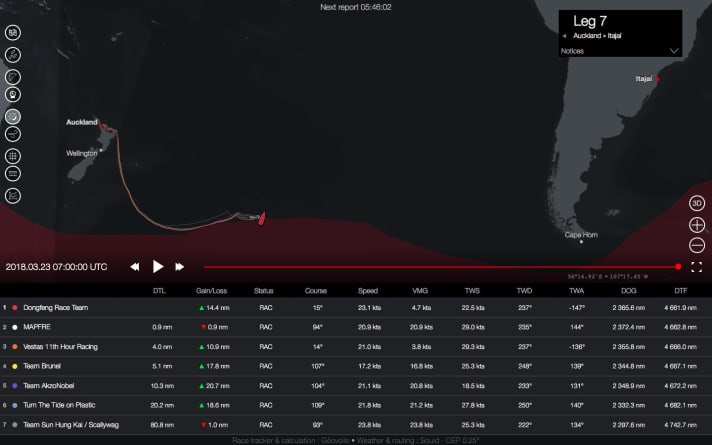Screen dimensions: 712x445
Task: Select Team Sun Hung Kai / Scallywag
Action: tap(71, 425)
